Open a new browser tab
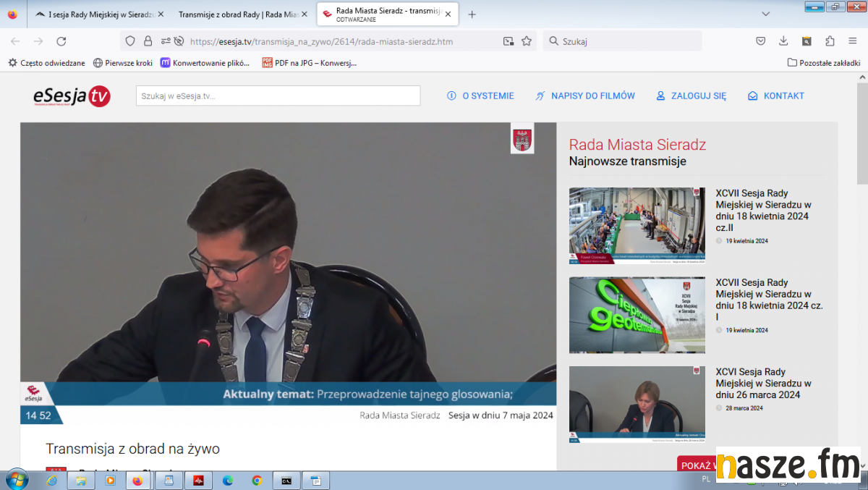This screenshot has height=490, width=868. [x=472, y=14]
